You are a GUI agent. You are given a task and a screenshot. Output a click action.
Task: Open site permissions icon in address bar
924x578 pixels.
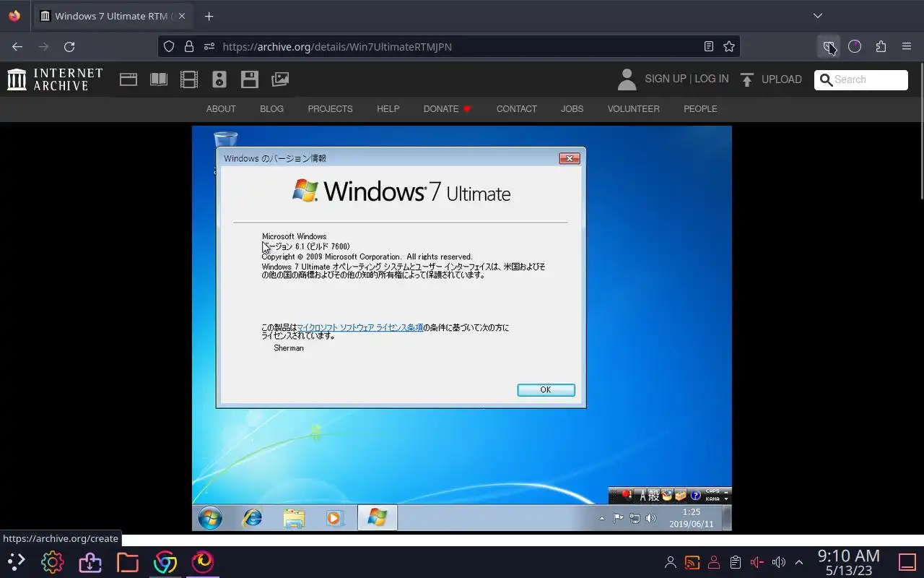coord(209,46)
